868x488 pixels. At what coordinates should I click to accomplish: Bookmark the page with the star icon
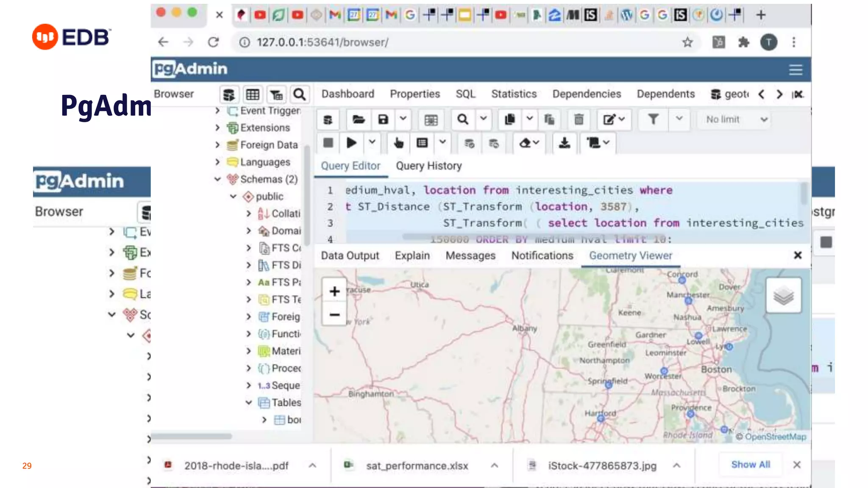coord(687,42)
